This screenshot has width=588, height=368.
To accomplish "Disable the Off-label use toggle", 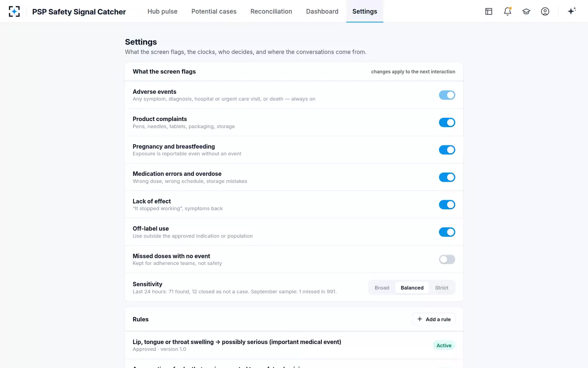I will click(447, 232).
